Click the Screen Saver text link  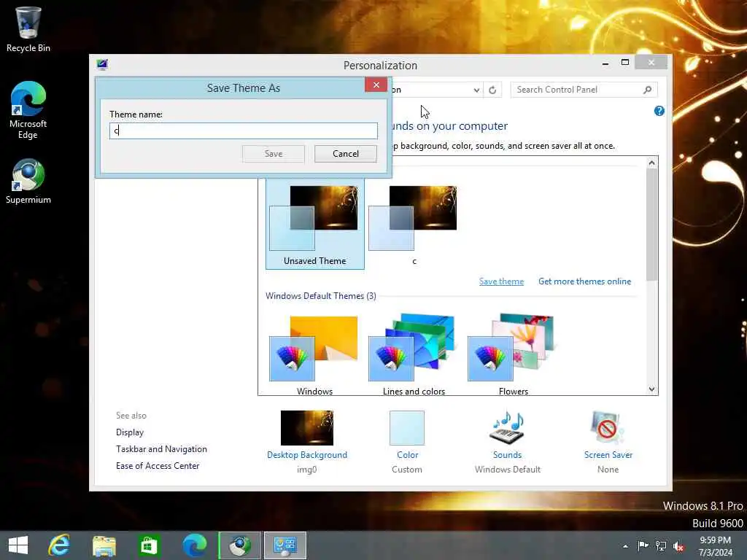point(608,455)
